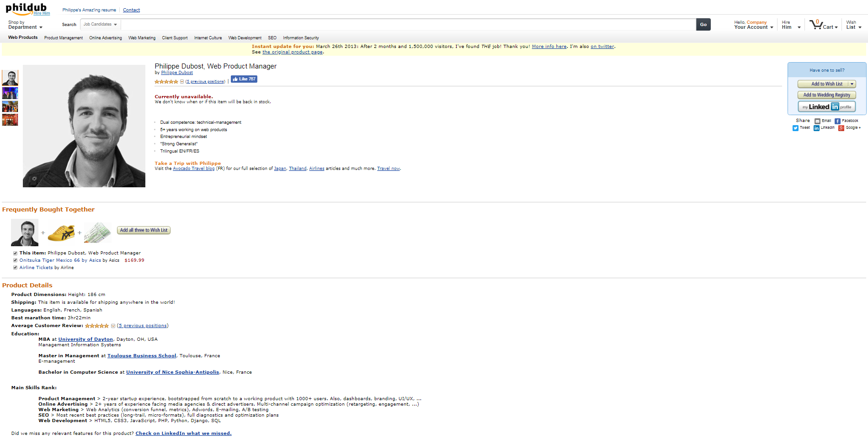Viewport: 868px width, 439px height.
Task: Open the Contact link
Action: click(131, 10)
